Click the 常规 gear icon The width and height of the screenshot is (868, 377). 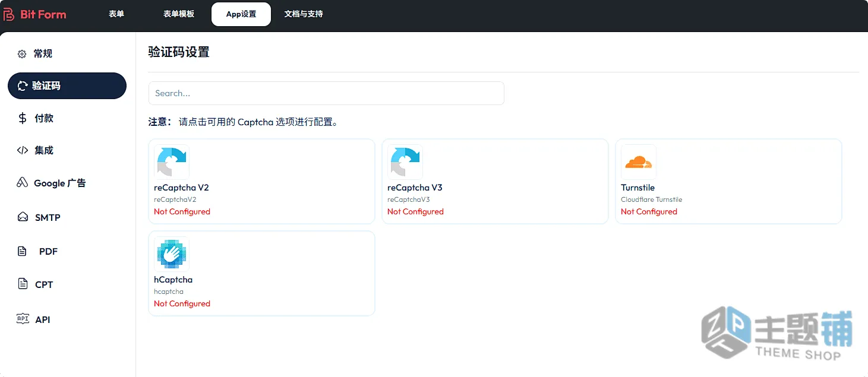[x=22, y=54]
